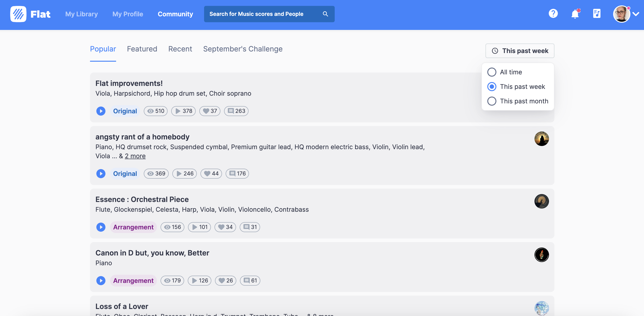This screenshot has height=316, width=644.
Task: Select the This past month radio option
Action: [x=491, y=101]
